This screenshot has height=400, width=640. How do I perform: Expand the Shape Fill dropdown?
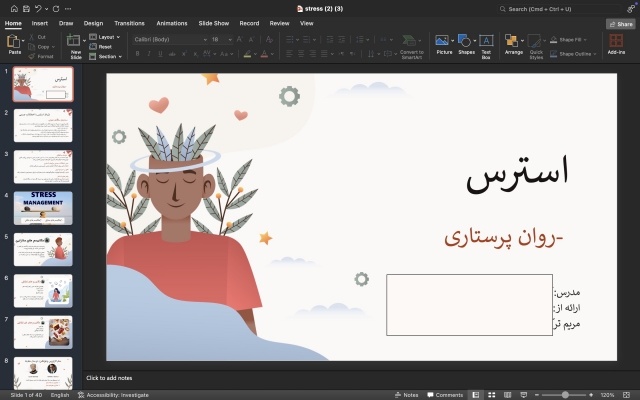(585, 40)
